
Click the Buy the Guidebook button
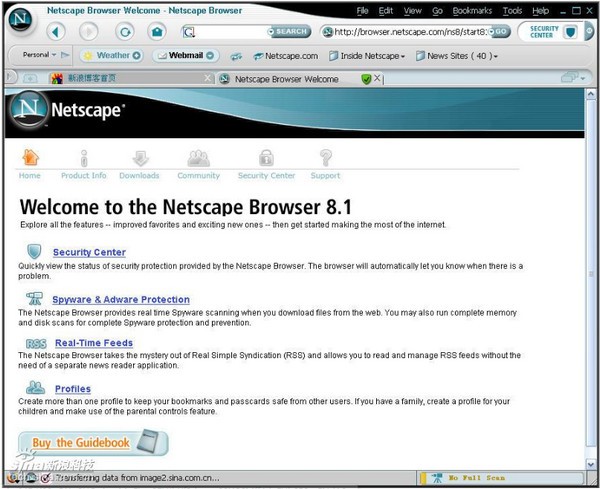(92, 442)
